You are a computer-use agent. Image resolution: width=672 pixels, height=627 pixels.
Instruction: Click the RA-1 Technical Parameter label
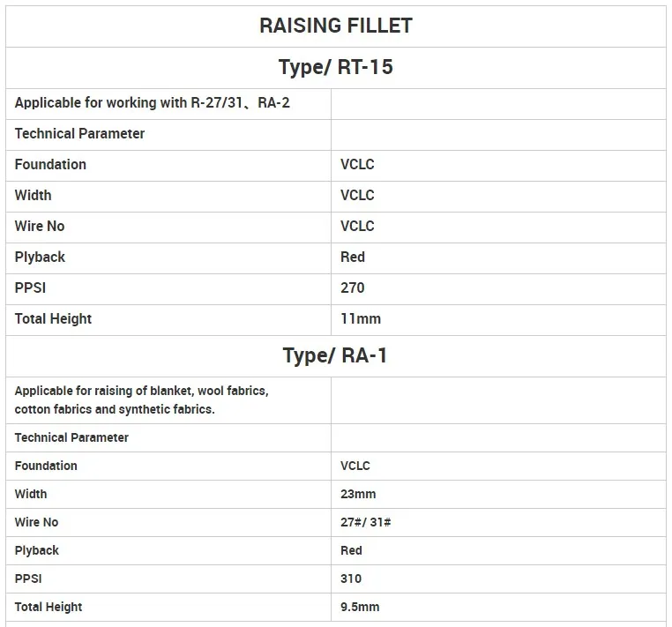point(71,437)
